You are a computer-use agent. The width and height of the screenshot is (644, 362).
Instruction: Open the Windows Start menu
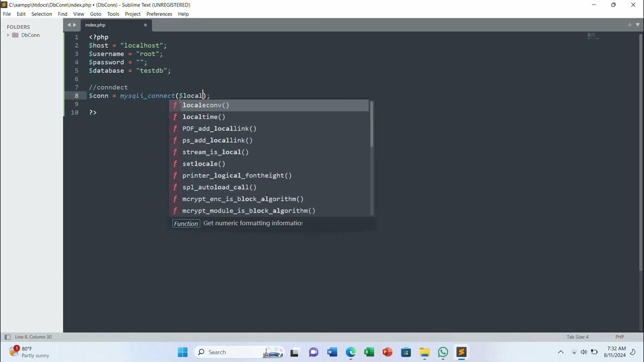pos(183,352)
